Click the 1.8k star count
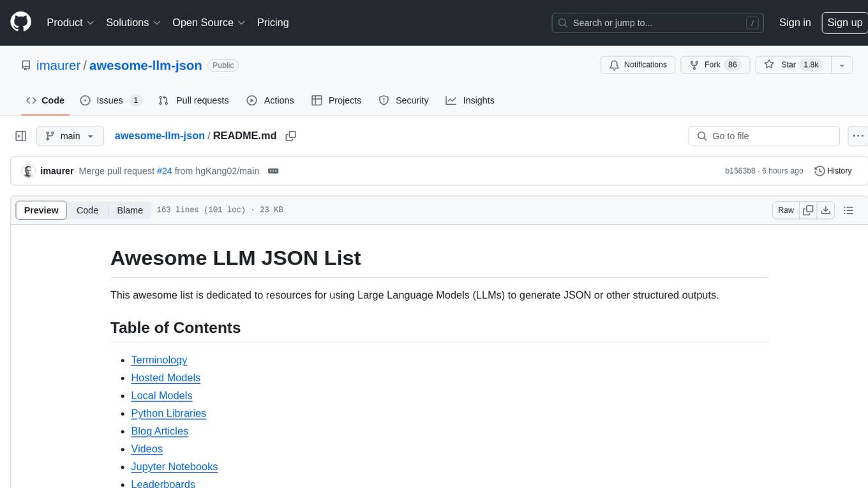 (811, 65)
